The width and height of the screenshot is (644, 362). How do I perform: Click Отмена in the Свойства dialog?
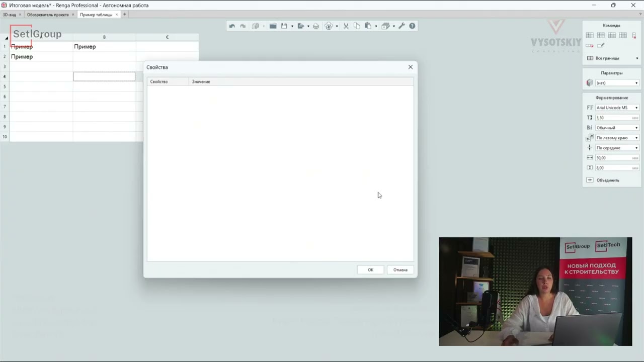(400, 270)
